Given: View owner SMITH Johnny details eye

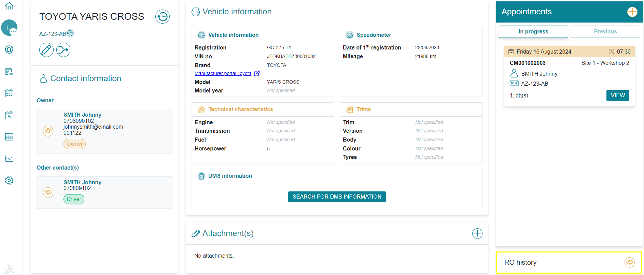Looking at the screenshot, I should point(48,131).
